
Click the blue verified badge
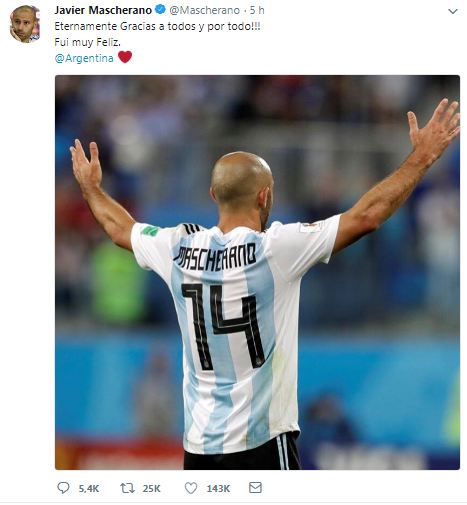click(160, 10)
